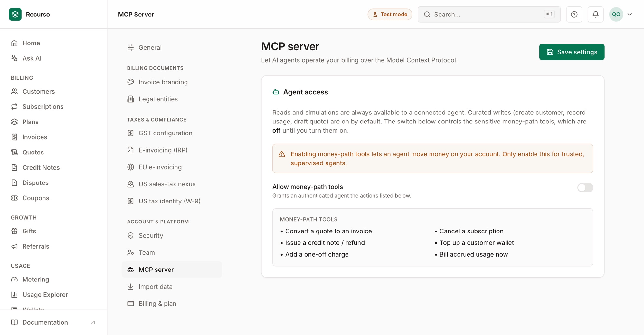Open Customers page
This screenshot has height=335, width=644.
pyautogui.click(x=53, y=92)
